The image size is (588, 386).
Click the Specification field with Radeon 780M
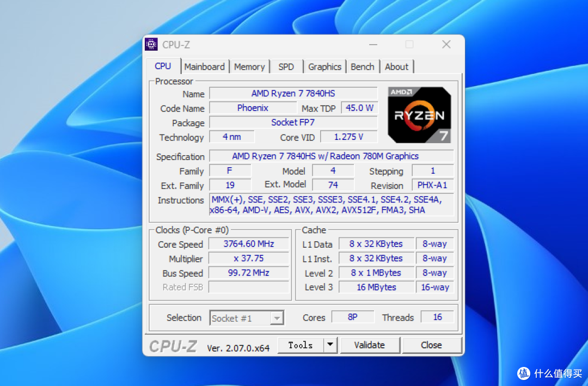coord(332,156)
